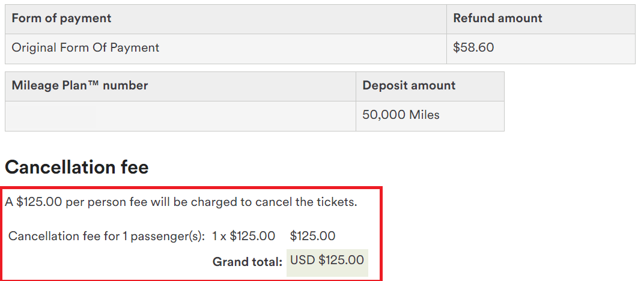The width and height of the screenshot is (644, 281).
Task: Click the Cancellation fee for 1 passenger(s) label
Action: tap(106, 237)
